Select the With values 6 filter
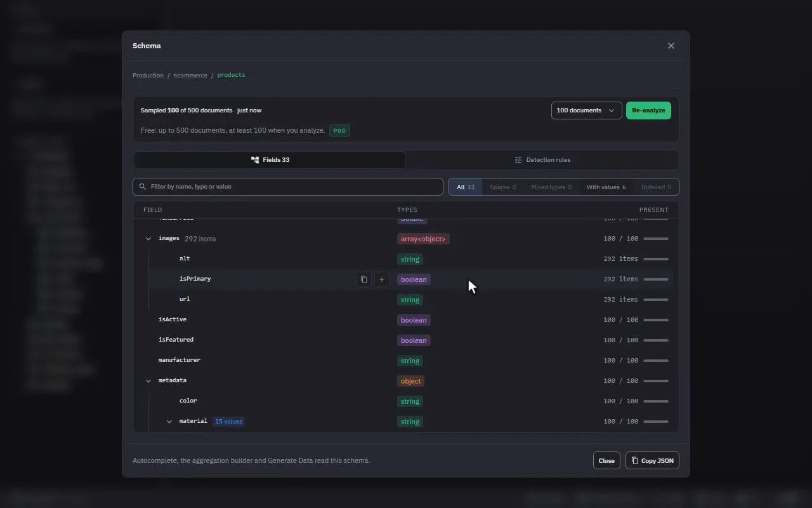This screenshot has width=812, height=508. point(606,187)
